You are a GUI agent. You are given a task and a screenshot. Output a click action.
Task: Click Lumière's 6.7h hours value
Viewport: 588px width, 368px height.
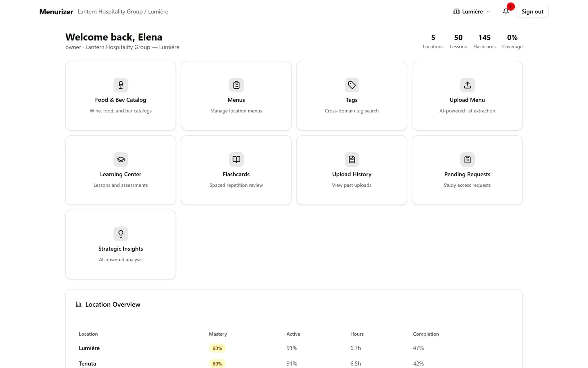point(355,348)
